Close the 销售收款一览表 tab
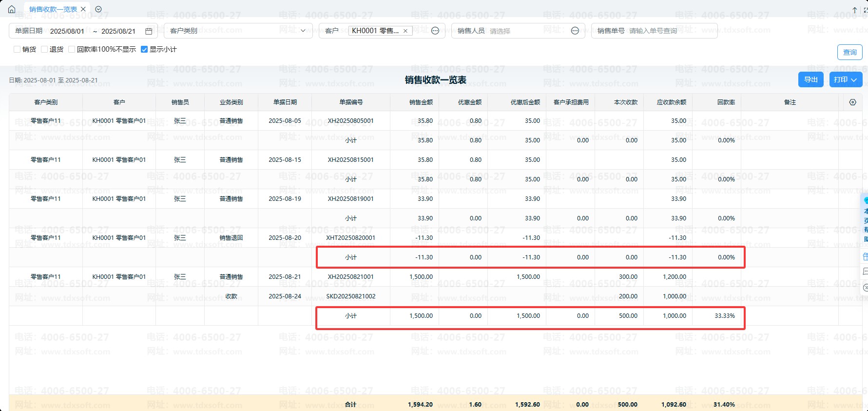Image resolution: width=868 pixels, height=411 pixels. (83, 9)
